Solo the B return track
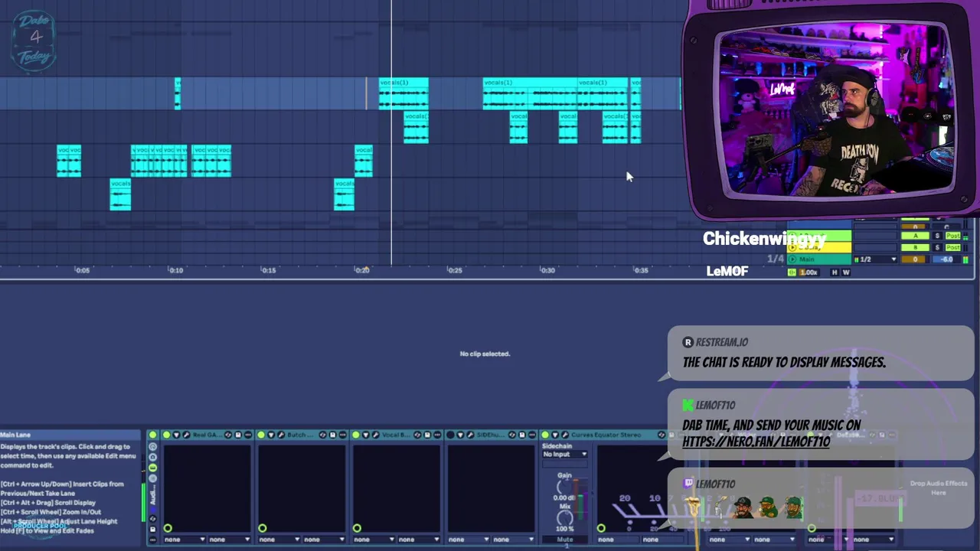The height and width of the screenshot is (551, 980). pyautogui.click(x=937, y=247)
